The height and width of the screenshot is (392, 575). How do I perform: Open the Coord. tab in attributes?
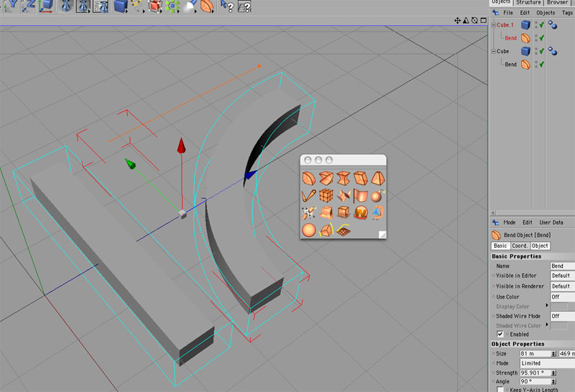[x=520, y=246]
